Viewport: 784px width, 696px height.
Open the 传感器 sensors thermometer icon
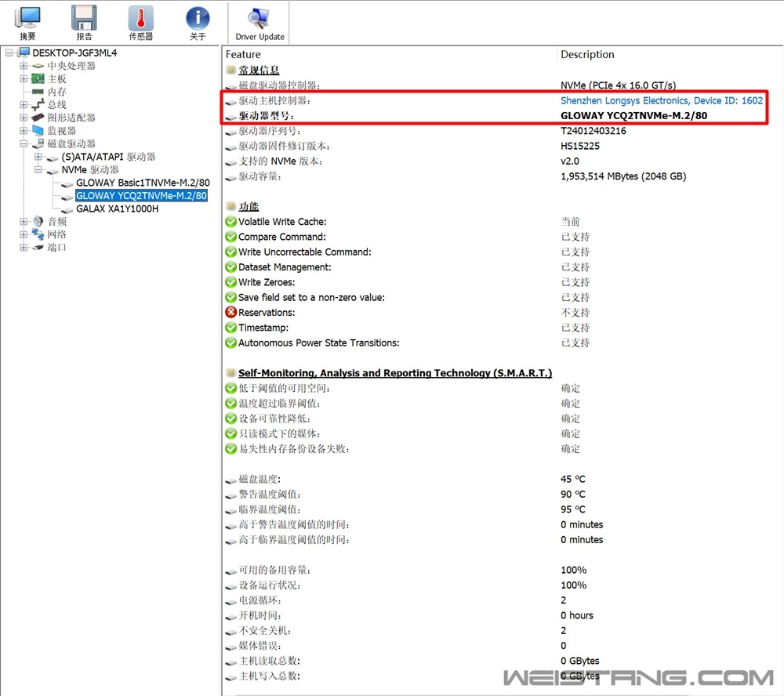click(140, 23)
